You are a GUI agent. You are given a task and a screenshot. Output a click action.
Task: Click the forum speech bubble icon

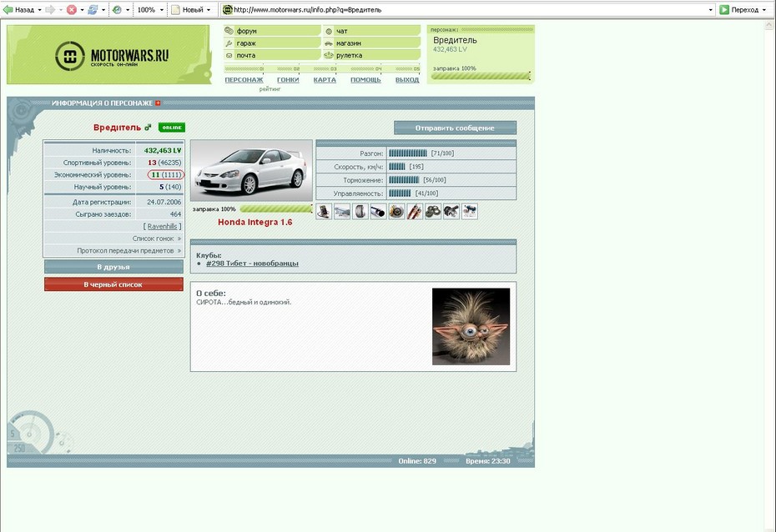tap(229, 31)
